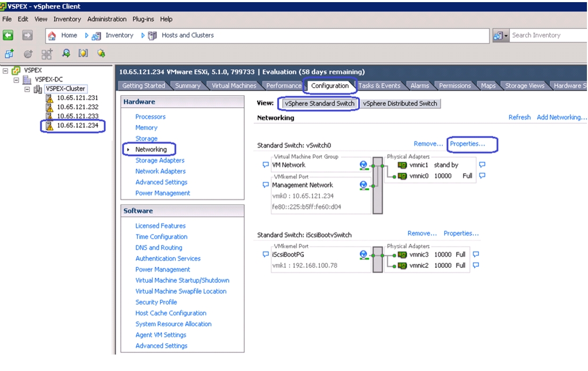Switch view to vSphere Distributed Switch
This screenshot has width=588, height=371.
coord(400,104)
